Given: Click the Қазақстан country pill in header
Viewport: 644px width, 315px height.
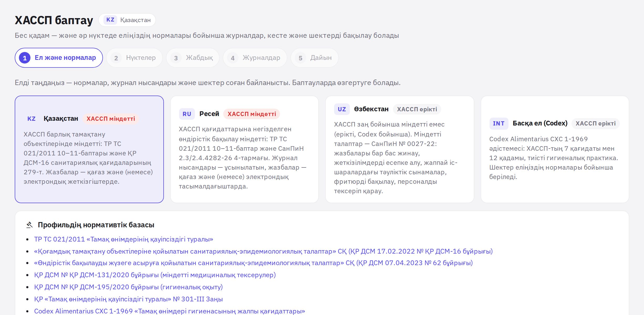Looking at the screenshot, I should click(x=127, y=20).
